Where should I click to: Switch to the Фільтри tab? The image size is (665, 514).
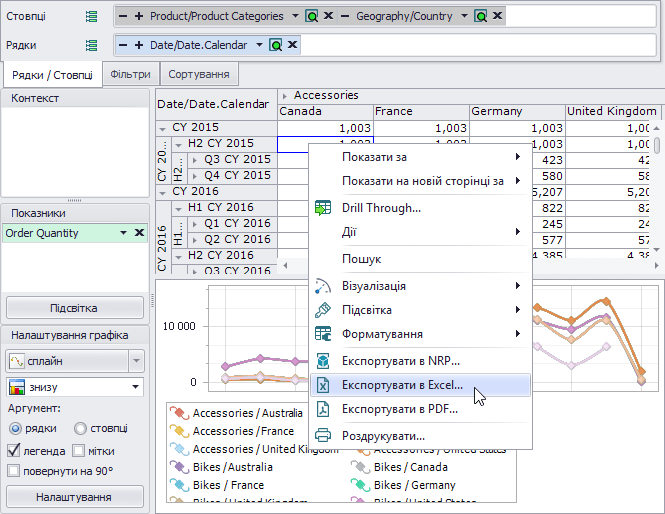(131, 74)
